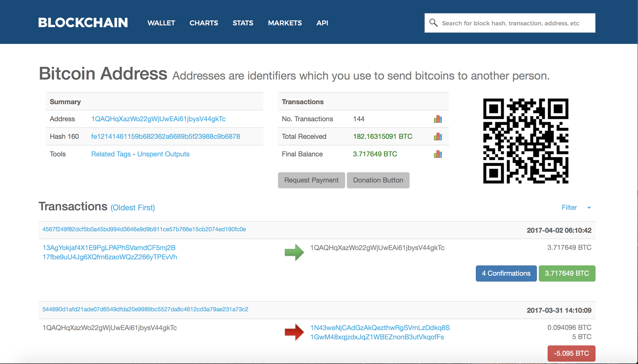Open the MARKETS menu item
638x364 pixels.
click(x=285, y=23)
